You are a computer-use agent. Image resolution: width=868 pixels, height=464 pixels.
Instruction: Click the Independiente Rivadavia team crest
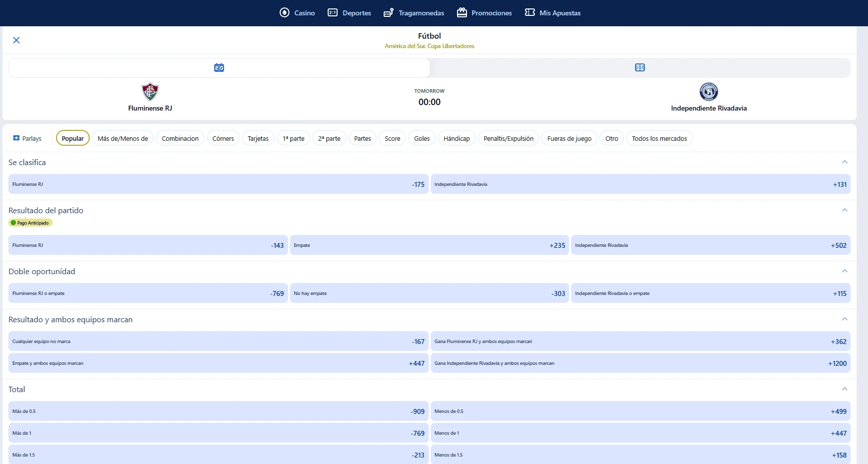pyautogui.click(x=709, y=92)
